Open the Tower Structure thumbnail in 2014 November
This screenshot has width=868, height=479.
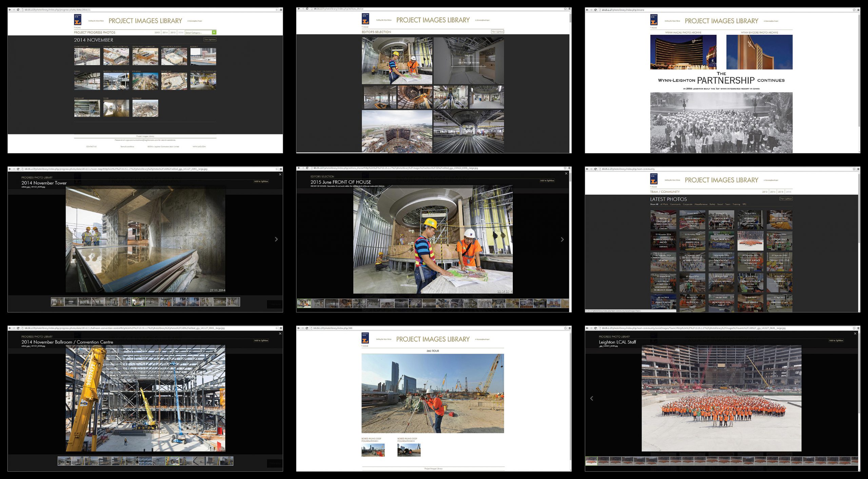click(x=87, y=57)
